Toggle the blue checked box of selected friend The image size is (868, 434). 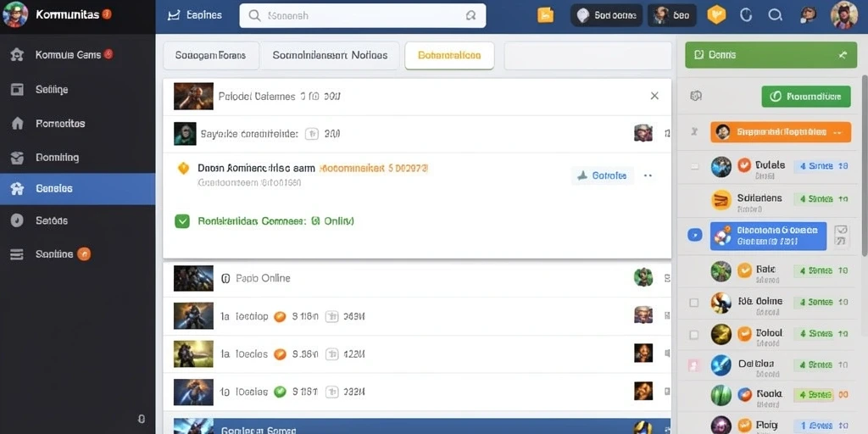tap(695, 236)
